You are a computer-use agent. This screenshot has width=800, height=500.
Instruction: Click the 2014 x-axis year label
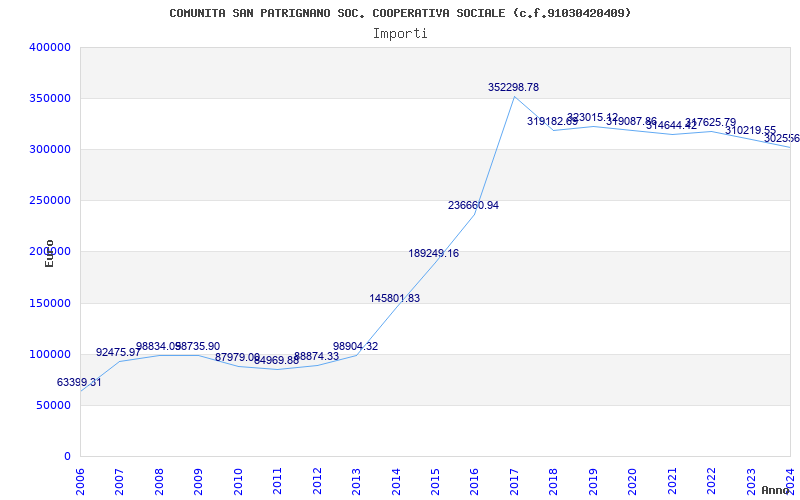pyautogui.click(x=396, y=481)
